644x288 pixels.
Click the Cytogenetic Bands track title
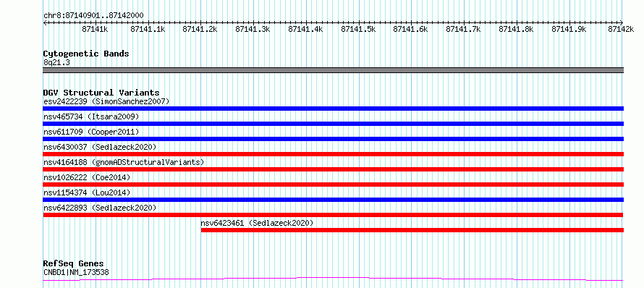(86, 54)
